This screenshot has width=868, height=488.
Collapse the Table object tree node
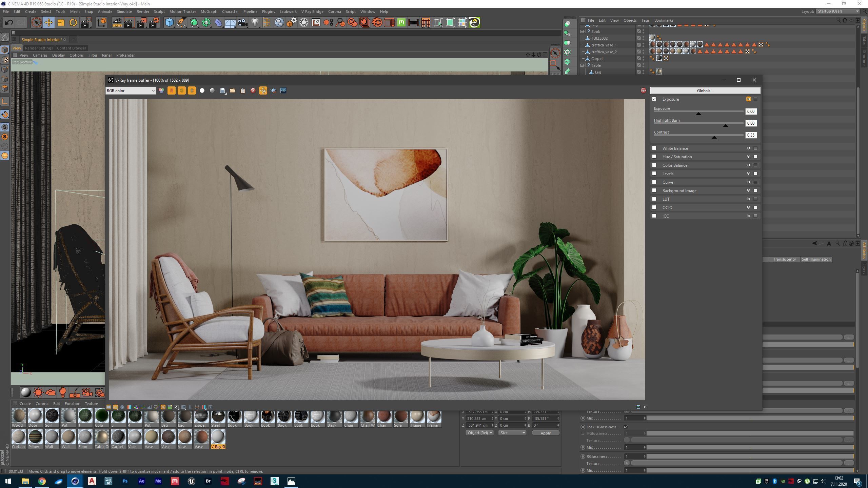point(582,65)
